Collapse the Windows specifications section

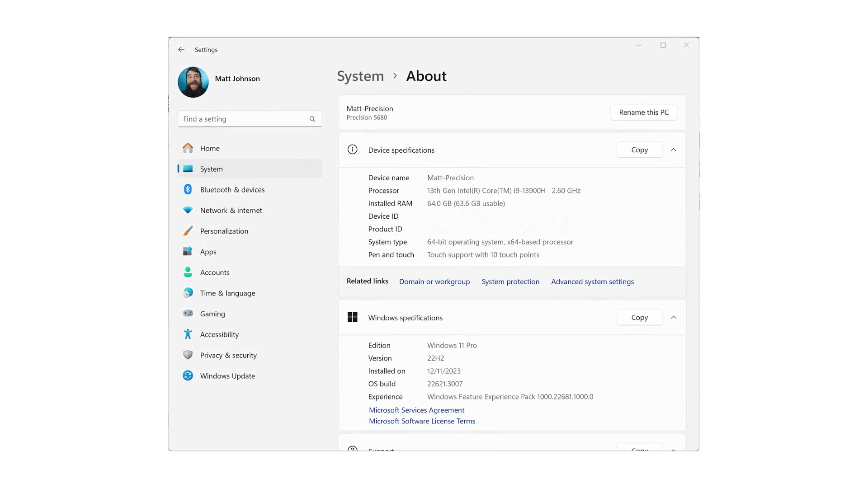click(x=674, y=317)
